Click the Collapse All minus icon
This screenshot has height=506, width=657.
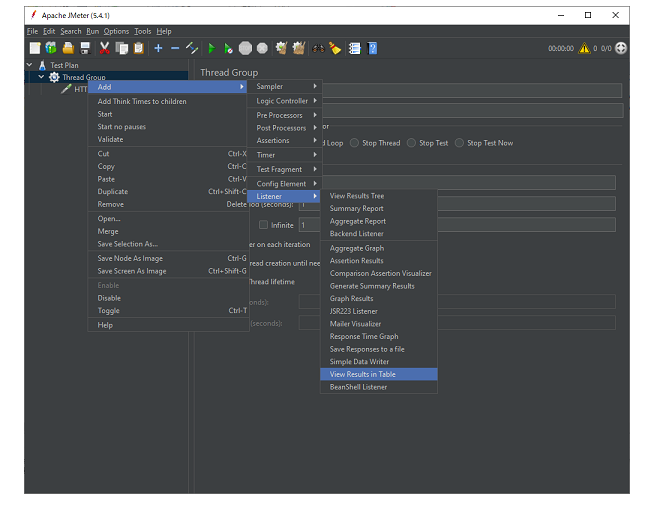tap(175, 48)
